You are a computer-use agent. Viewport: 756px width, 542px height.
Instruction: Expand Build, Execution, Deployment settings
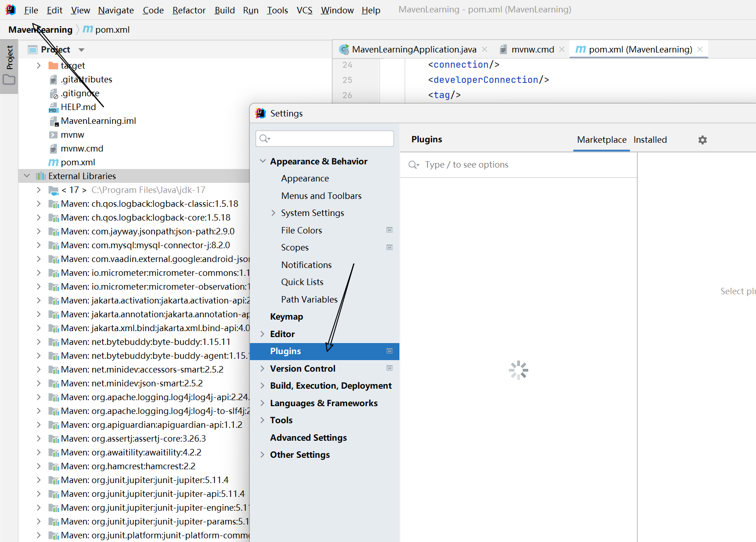[x=262, y=385]
